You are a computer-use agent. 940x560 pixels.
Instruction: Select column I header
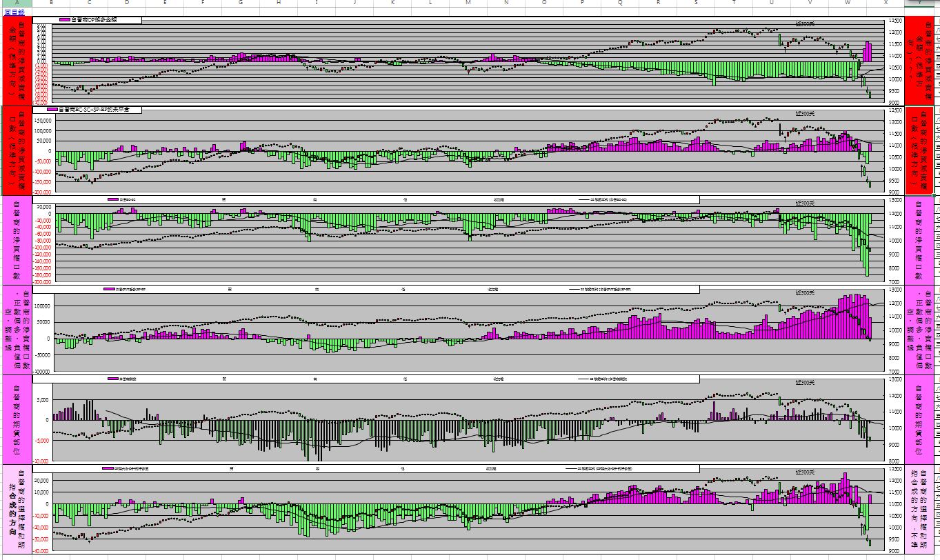click(317, 3)
